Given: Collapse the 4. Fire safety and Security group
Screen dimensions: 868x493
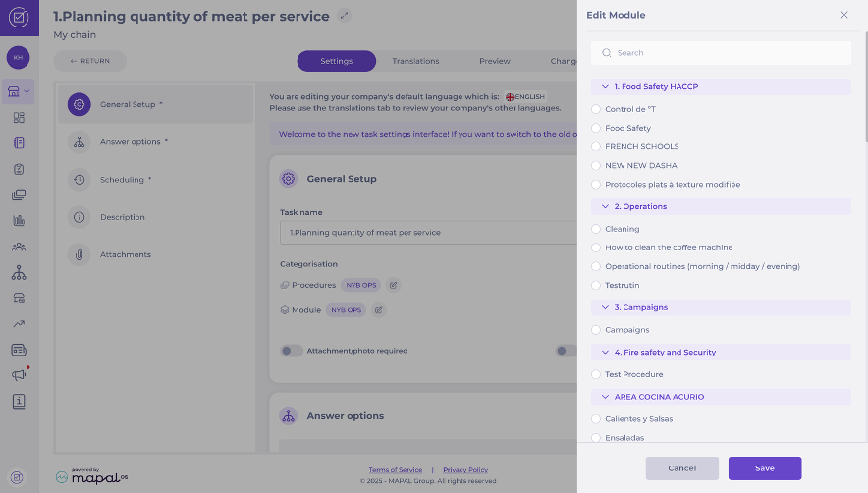Looking at the screenshot, I should (x=606, y=353).
